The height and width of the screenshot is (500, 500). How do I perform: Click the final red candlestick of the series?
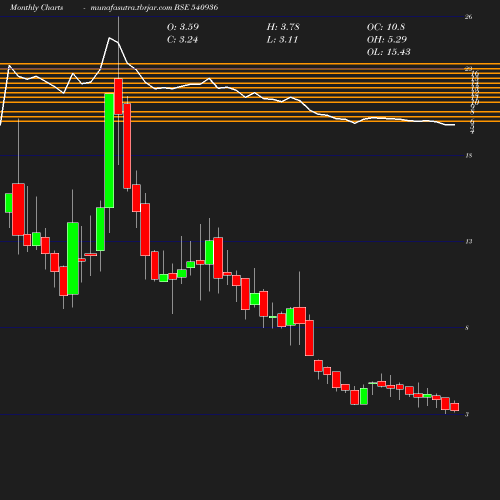(x=455, y=407)
